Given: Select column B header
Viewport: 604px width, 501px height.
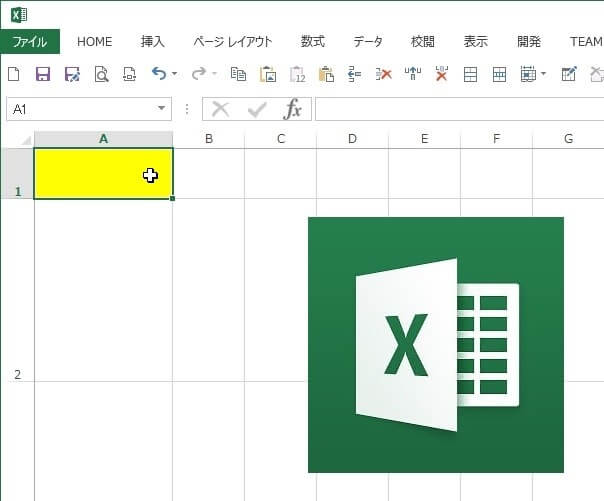Looking at the screenshot, I should click(208, 139).
